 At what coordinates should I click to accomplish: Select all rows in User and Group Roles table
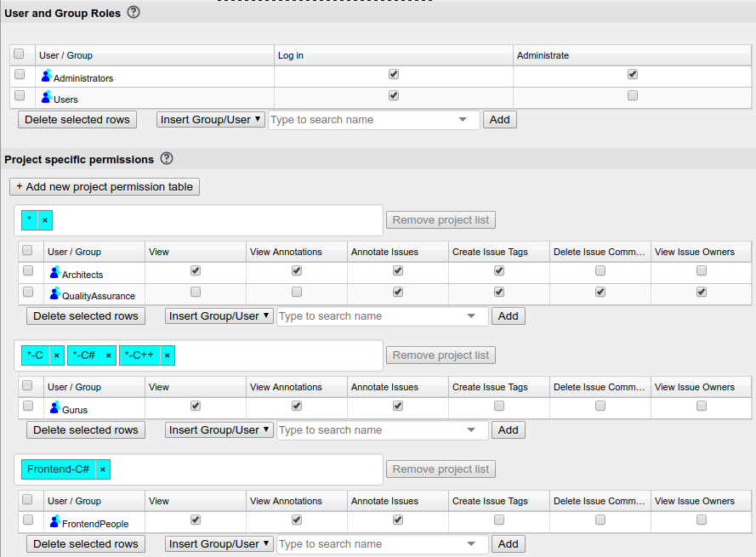[x=19, y=54]
